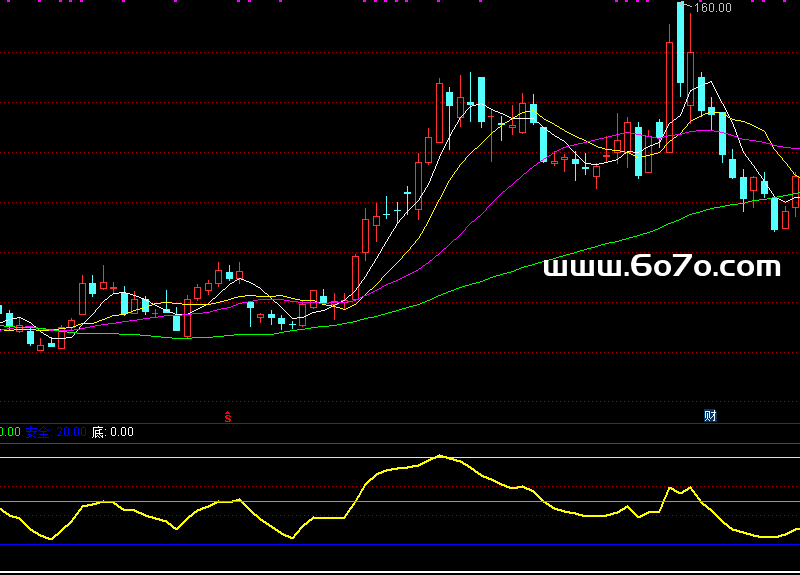Click the red dollar sign marker
The height and width of the screenshot is (575, 800).
[228, 415]
